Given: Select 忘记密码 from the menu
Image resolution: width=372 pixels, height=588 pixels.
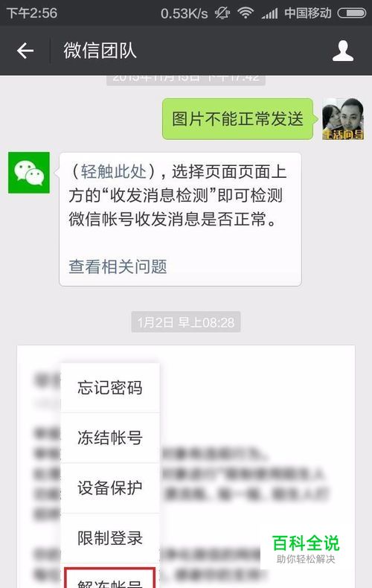Looking at the screenshot, I should (110, 387).
